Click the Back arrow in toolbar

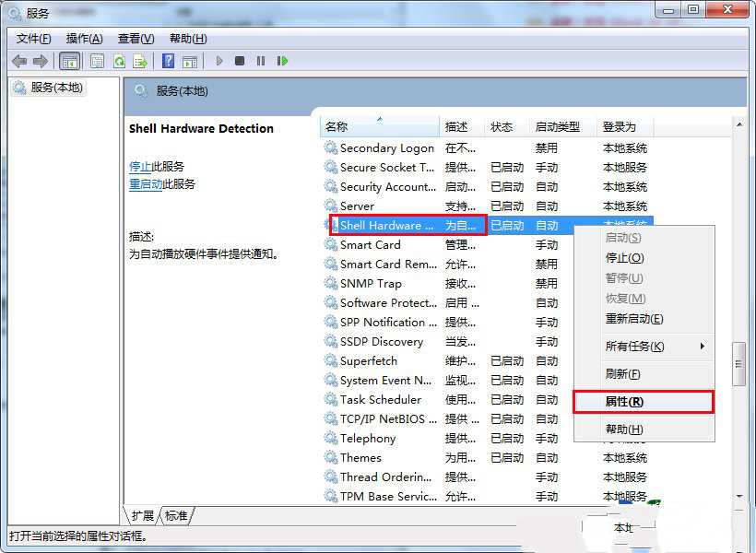19,61
